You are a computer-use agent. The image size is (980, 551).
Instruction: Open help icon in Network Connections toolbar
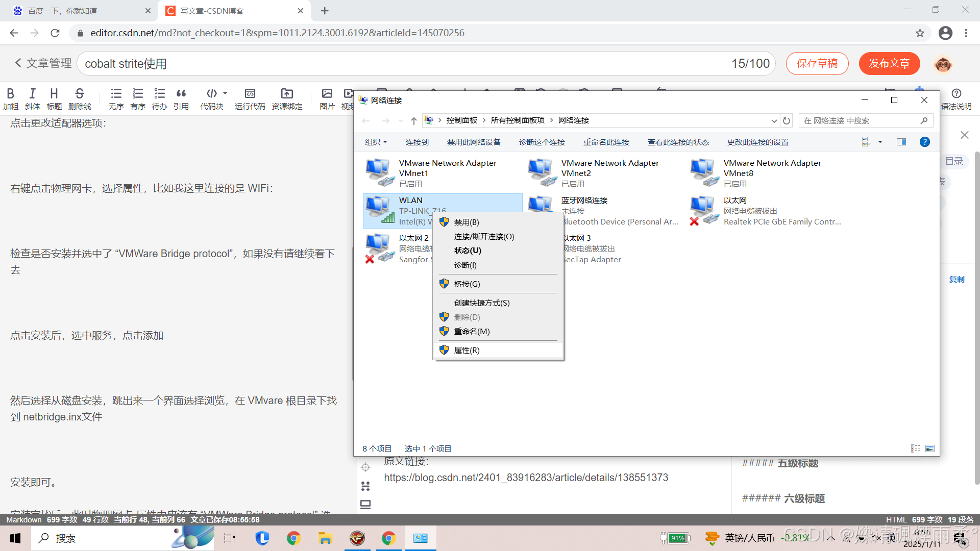coord(924,142)
